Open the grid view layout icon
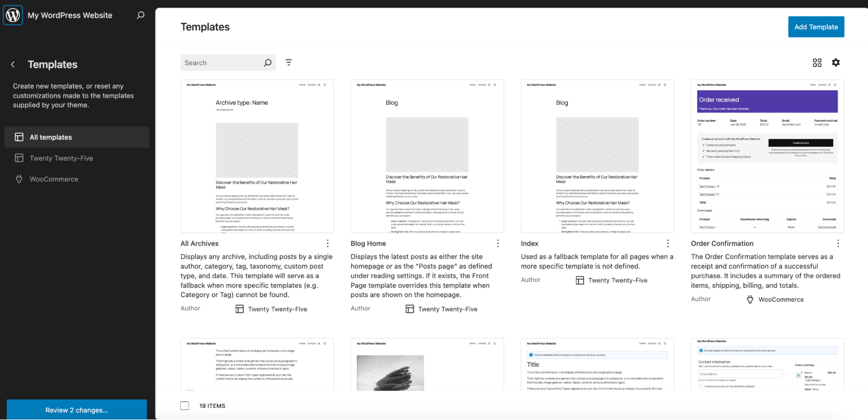 coord(817,63)
